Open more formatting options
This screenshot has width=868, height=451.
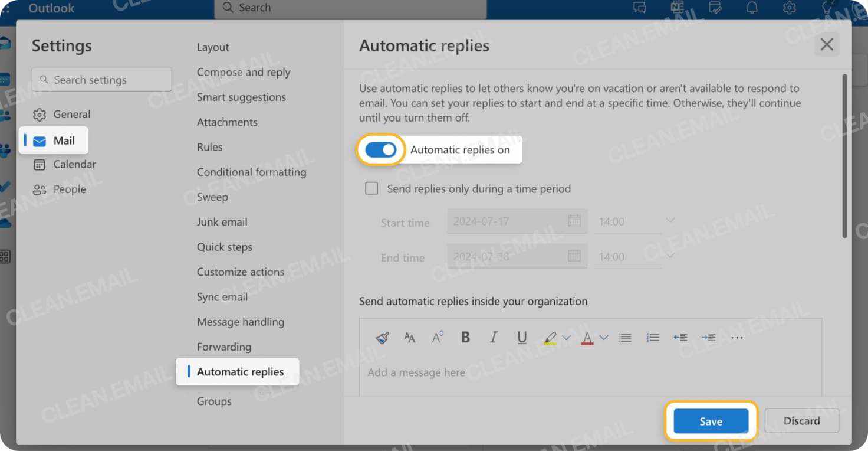pyautogui.click(x=737, y=338)
